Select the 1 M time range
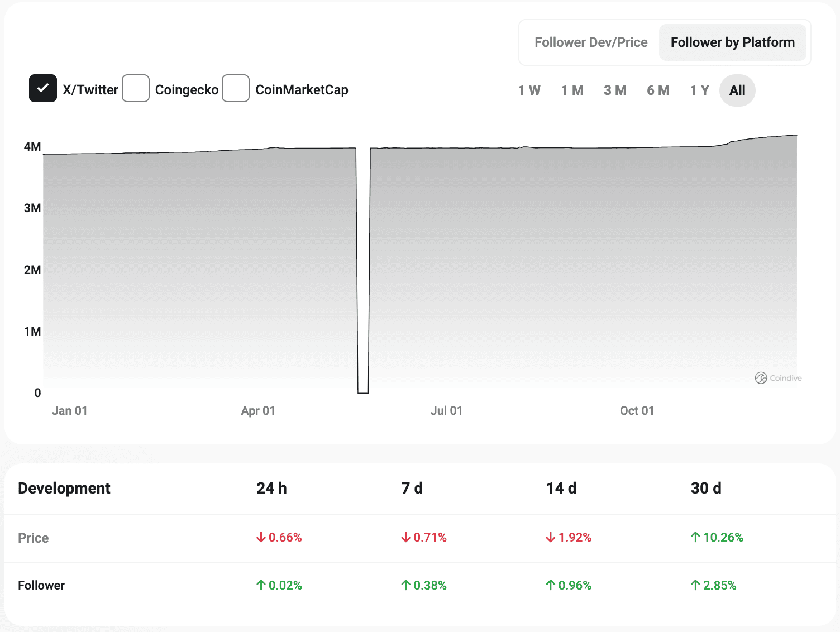The image size is (840, 632). [572, 90]
